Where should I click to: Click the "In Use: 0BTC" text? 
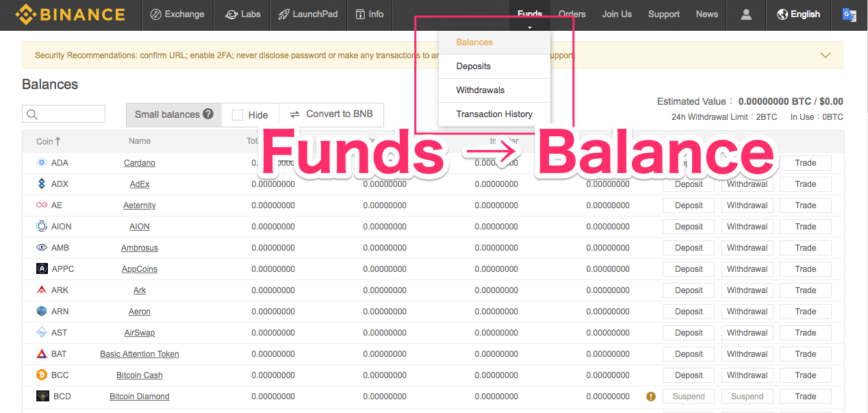(817, 117)
